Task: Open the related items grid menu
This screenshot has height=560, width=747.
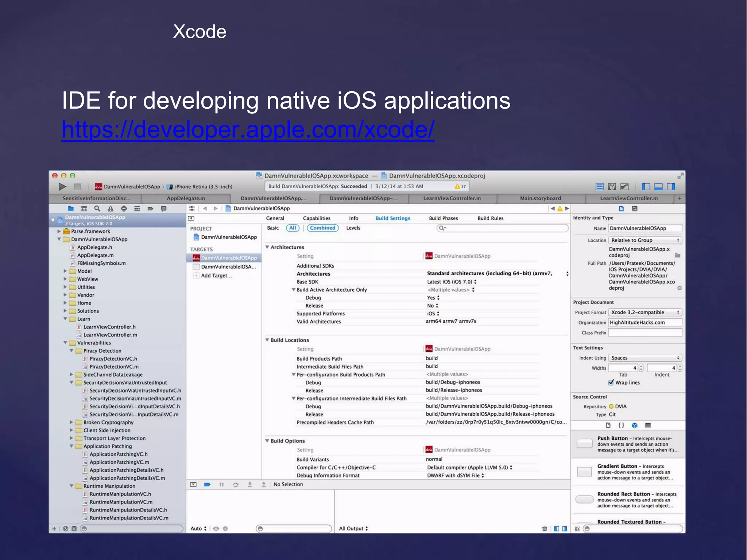Action: [x=192, y=209]
